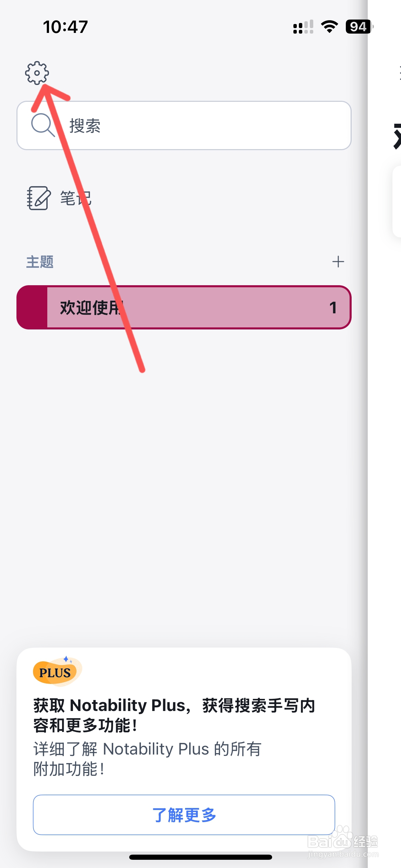
Task: Tap the note count 1 on 欢迎使用
Action: (x=333, y=308)
